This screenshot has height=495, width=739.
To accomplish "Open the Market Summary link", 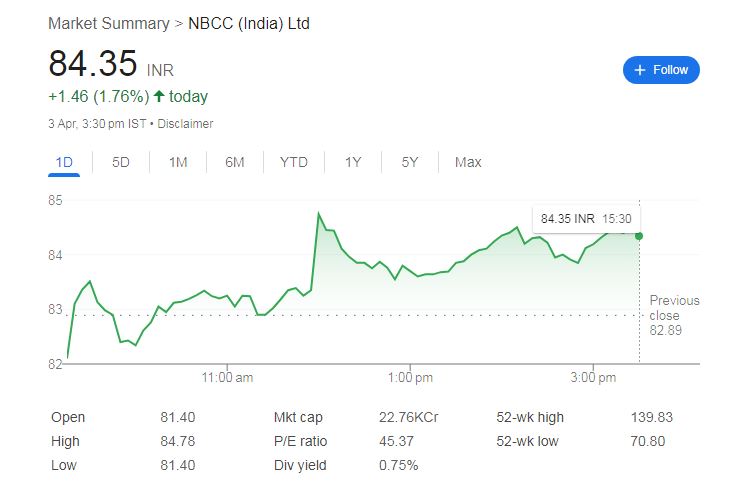I will click(x=108, y=23).
